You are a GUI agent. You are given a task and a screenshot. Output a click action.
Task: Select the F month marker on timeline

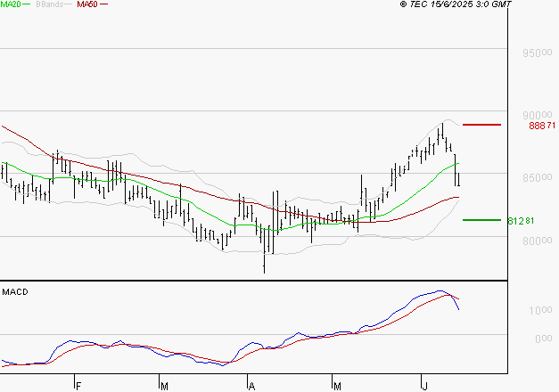click(78, 386)
